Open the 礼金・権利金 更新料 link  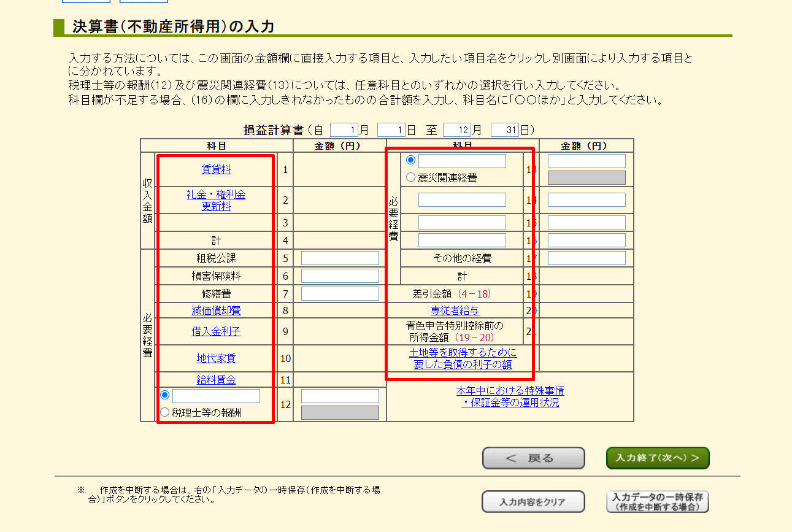tap(216, 201)
